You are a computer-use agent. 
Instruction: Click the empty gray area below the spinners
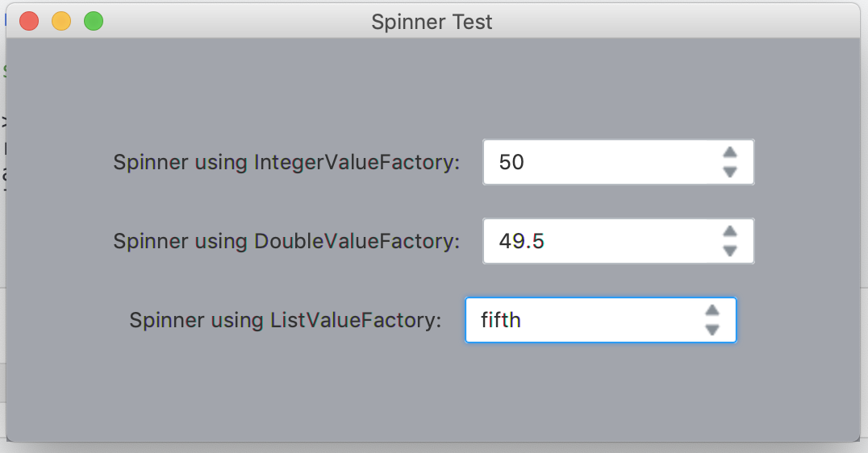point(432,395)
